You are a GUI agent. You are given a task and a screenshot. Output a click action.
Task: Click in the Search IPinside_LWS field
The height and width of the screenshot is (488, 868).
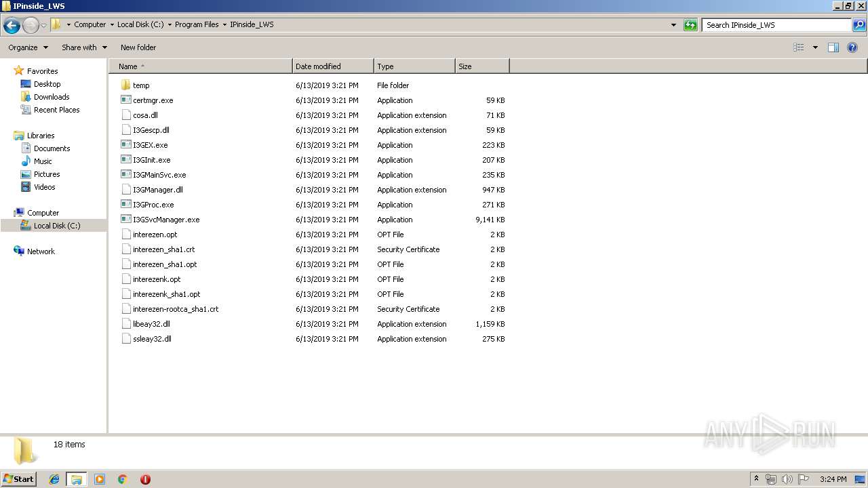coord(777,25)
